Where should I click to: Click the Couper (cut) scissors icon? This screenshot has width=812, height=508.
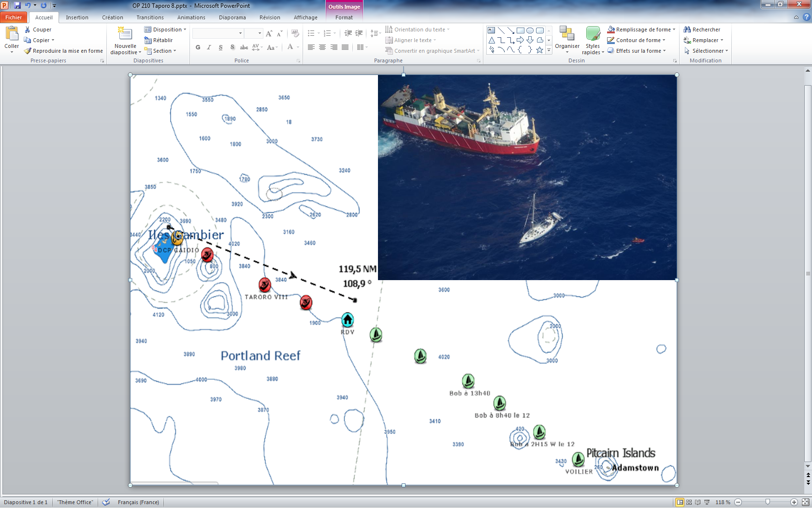point(28,30)
